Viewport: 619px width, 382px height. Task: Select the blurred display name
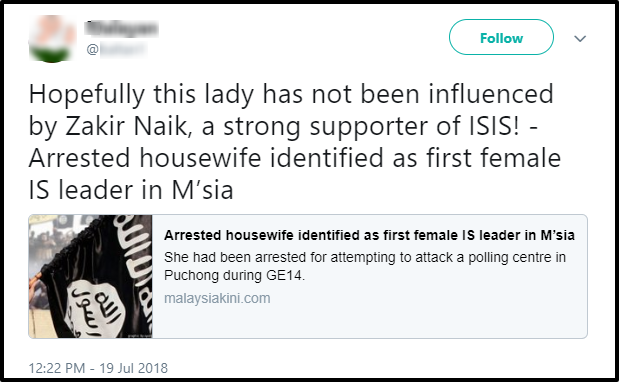[x=121, y=28]
